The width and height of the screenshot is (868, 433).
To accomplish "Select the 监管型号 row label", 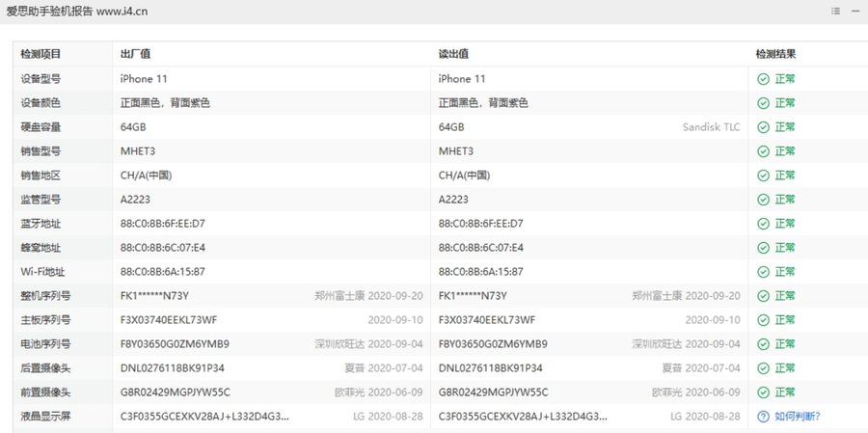I will coord(41,200).
